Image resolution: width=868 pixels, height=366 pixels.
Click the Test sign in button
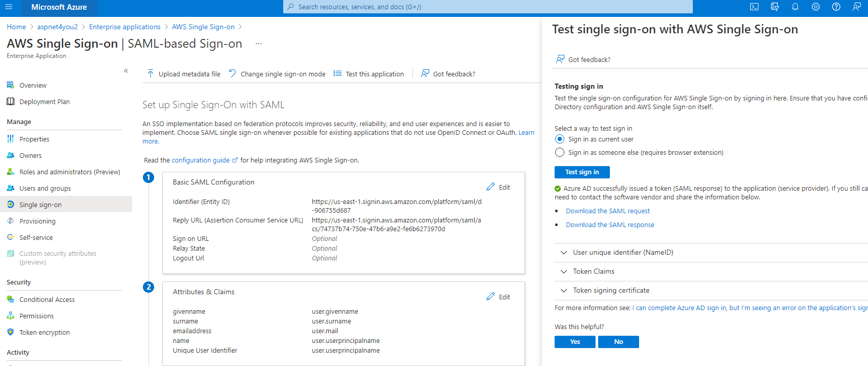pyautogui.click(x=582, y=172)
